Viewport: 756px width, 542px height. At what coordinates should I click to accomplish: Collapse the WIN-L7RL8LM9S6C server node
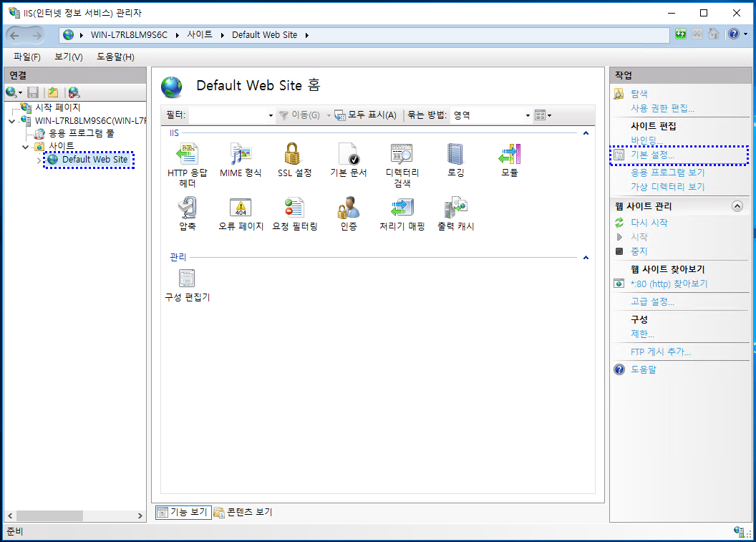(x=12, y=121)
